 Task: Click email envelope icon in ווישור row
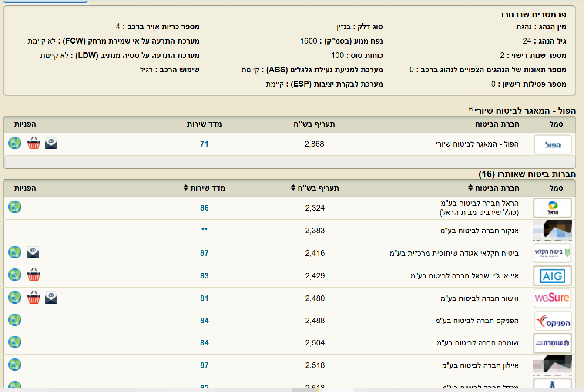coord(51,298)
